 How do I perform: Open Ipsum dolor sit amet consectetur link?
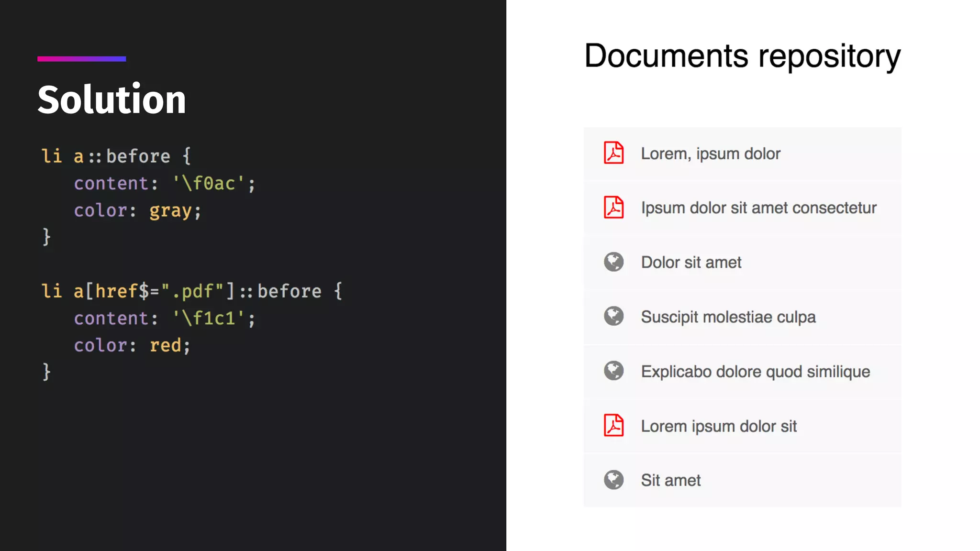[758, 208]
